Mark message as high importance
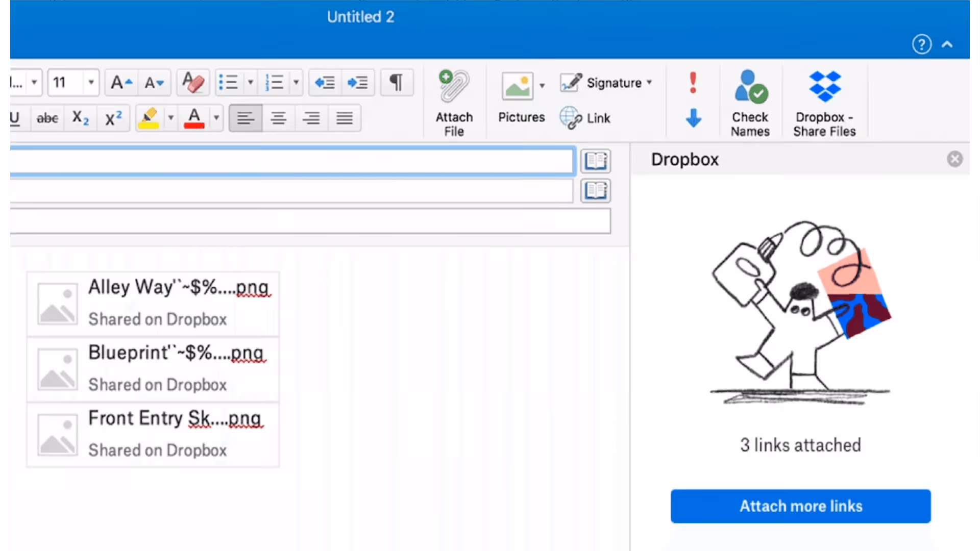The height and width of the screenshot is (551, 980). coord(693,82)
